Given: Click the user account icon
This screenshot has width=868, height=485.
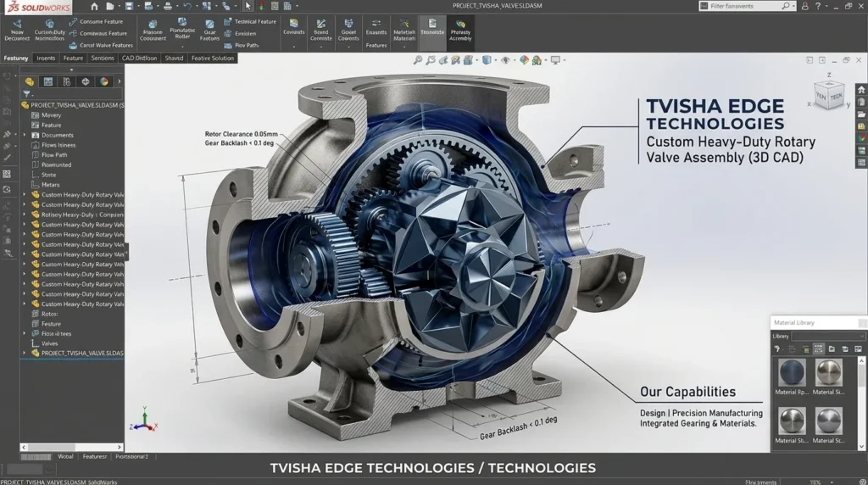Looking at the screenshot, I should (x=804, y=6).
